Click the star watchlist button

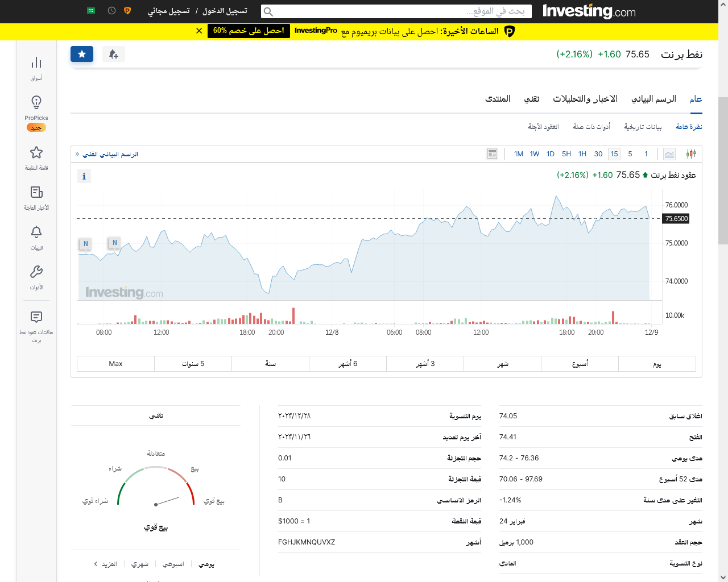(82, 54)
